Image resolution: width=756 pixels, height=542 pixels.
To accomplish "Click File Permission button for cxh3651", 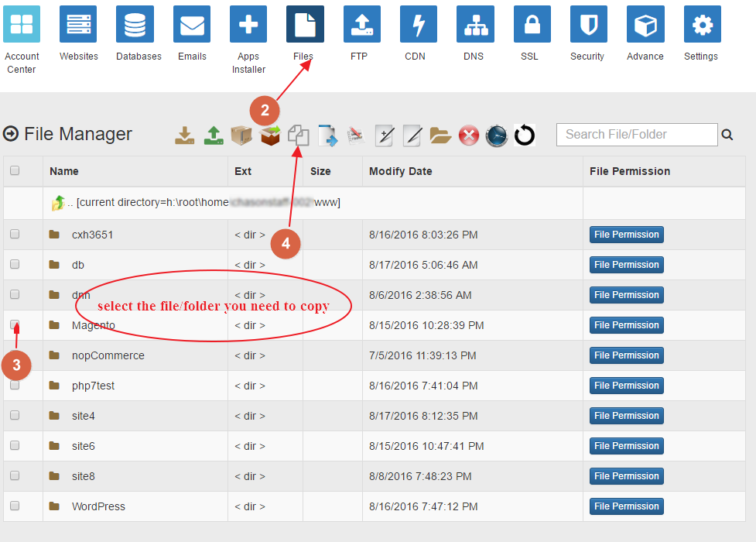I will [x=626, y=235].
